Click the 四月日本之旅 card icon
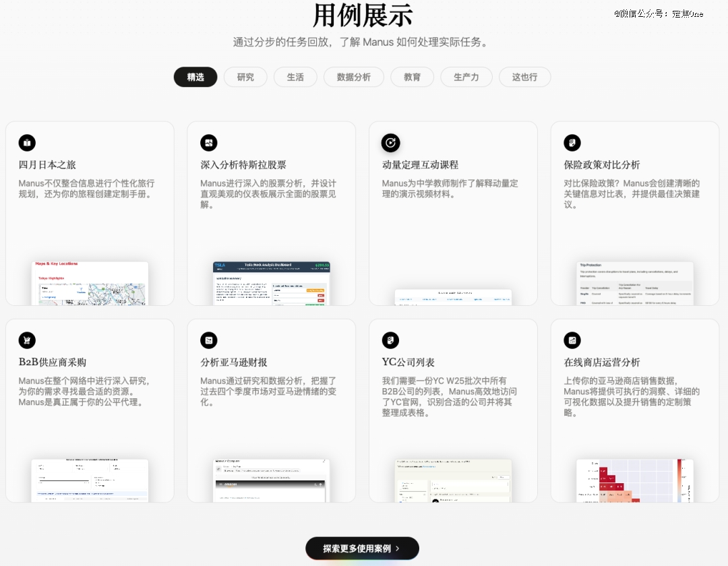728x566 pixels. [27, 143]
